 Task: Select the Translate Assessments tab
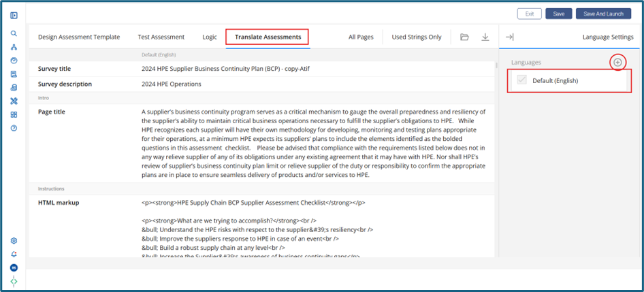click(x=268, y=37)
